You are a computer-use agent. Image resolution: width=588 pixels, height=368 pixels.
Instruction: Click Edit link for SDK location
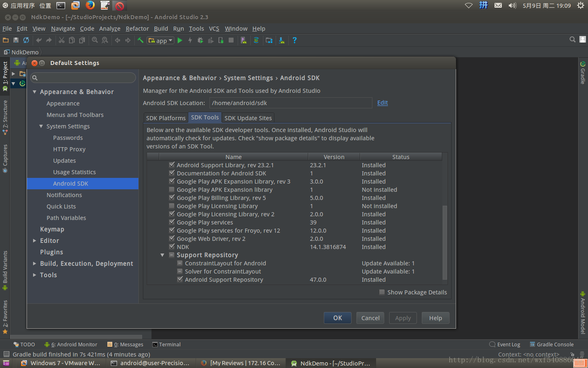[383, 103]
